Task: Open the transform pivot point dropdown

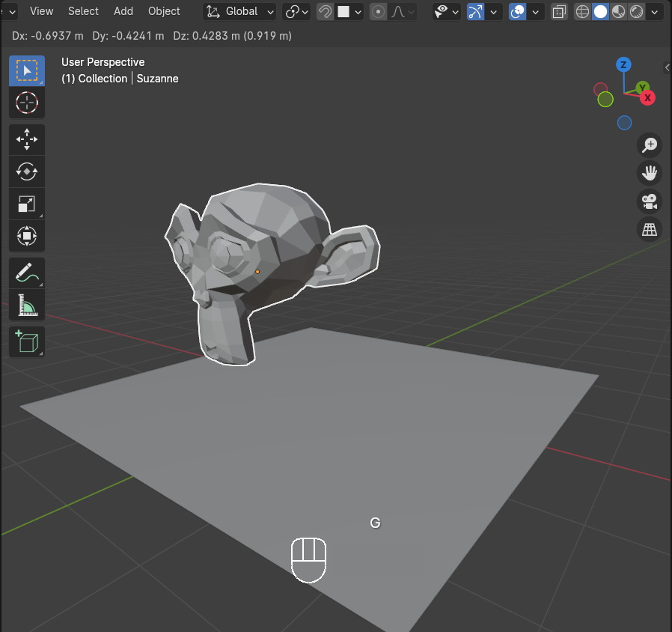Action: [x=296, y=11]
